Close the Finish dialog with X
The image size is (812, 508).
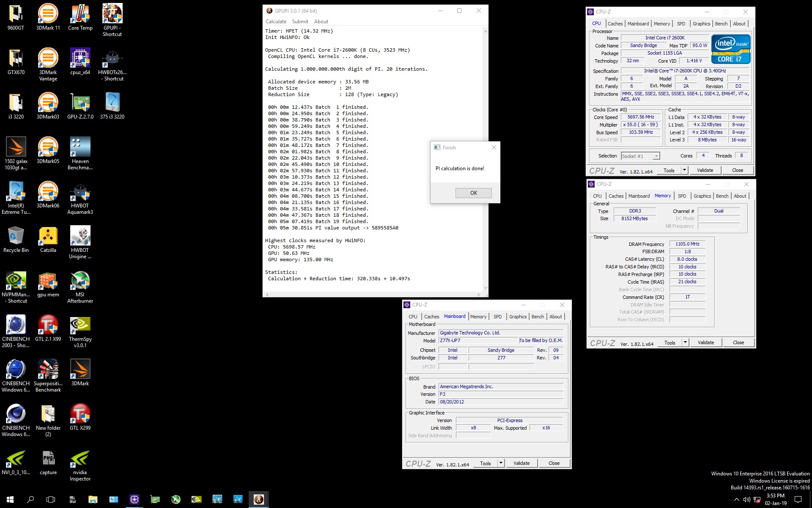click(494, 147)
